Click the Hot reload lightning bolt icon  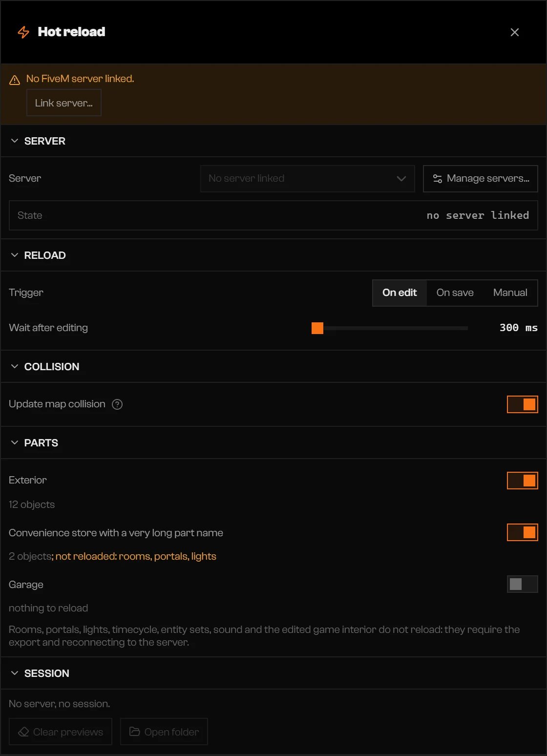coord(23,32)
